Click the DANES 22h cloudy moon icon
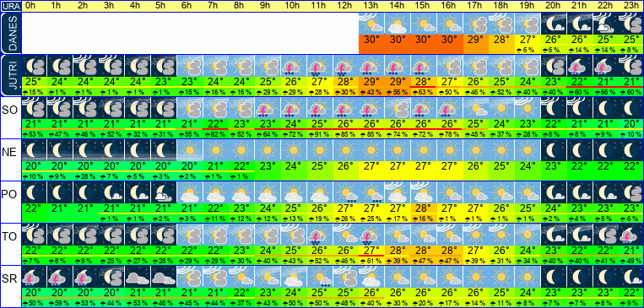The image size is (644, 308). pyautogui.click(x=605, y=24)
